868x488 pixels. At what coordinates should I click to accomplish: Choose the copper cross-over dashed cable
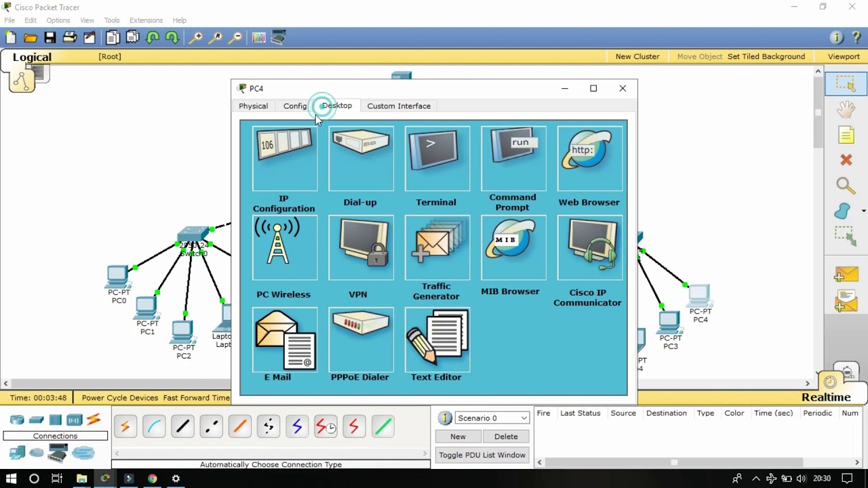pos(211,426)
